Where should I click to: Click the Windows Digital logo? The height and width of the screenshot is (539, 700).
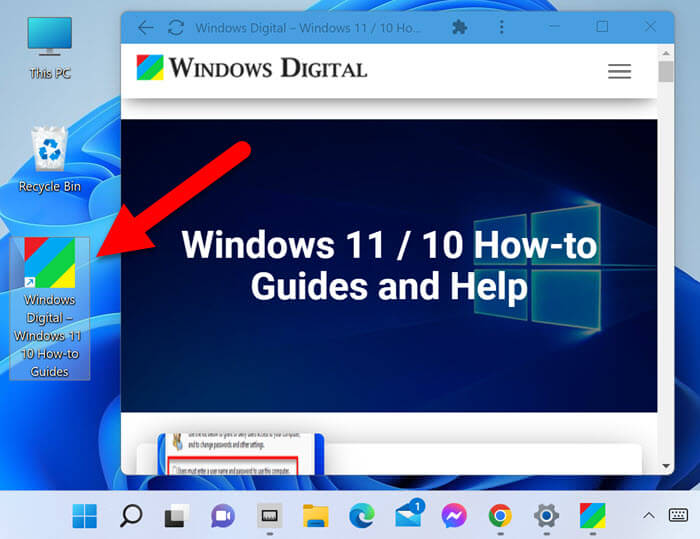pos(252,68)
